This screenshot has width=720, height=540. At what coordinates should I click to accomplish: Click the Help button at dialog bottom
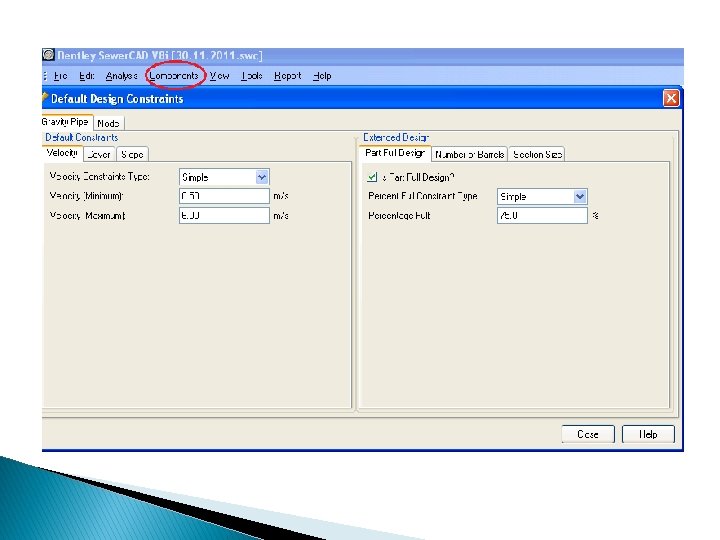point(648,434)
